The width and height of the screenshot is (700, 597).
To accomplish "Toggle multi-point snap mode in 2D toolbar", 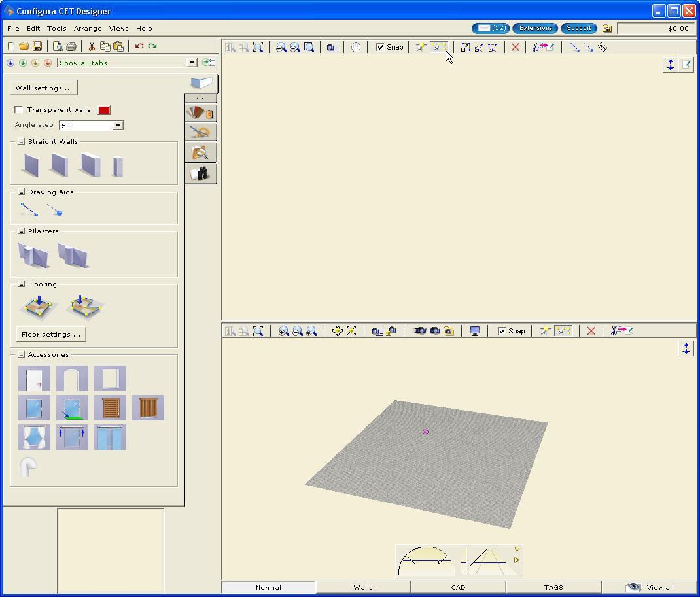I will point(438,47).
